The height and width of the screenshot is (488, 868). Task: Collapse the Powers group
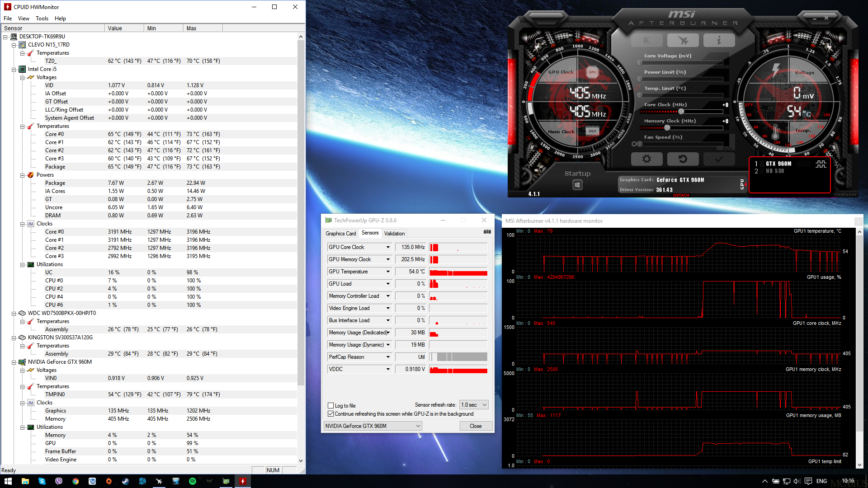click(x=23, y=175)
